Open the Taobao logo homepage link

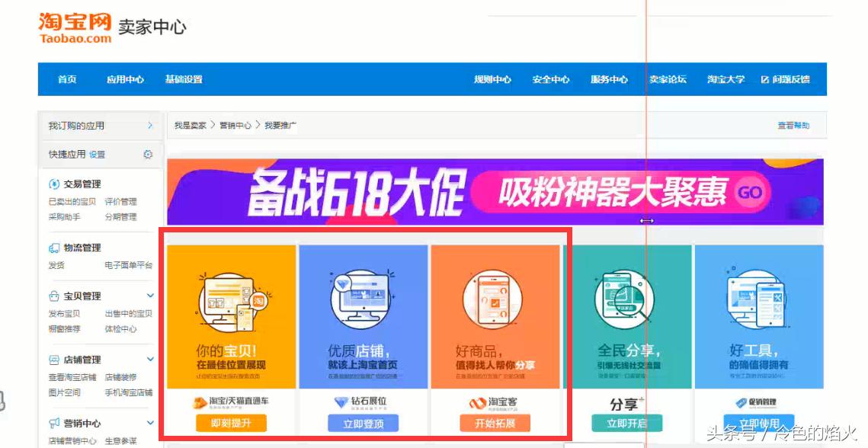click(x=75, y=27)
